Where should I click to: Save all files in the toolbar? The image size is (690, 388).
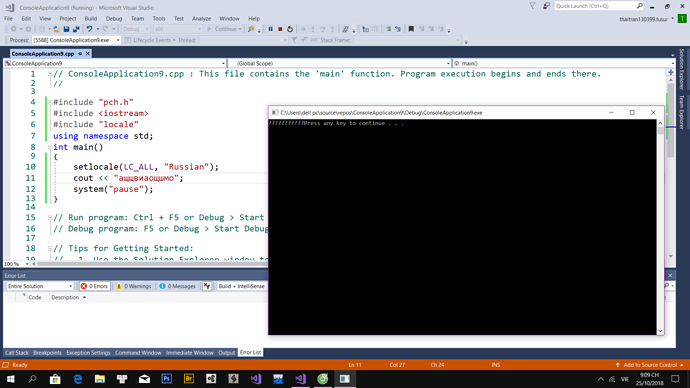point(76,29)
